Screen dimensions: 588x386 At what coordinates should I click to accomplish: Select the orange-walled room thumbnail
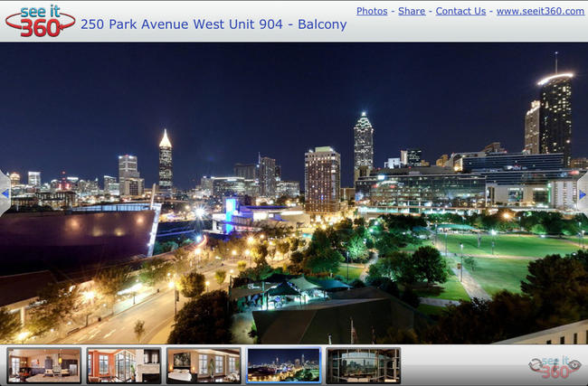pos(124,365)
